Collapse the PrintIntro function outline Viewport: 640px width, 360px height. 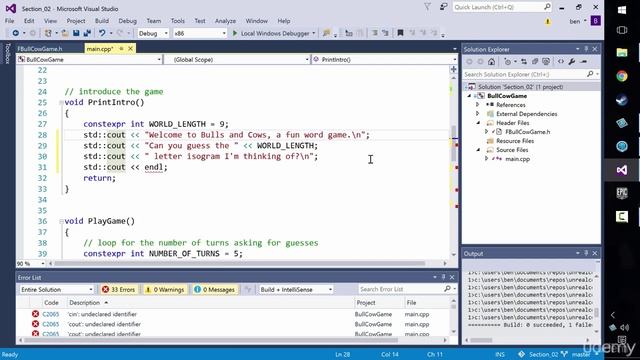61,102
